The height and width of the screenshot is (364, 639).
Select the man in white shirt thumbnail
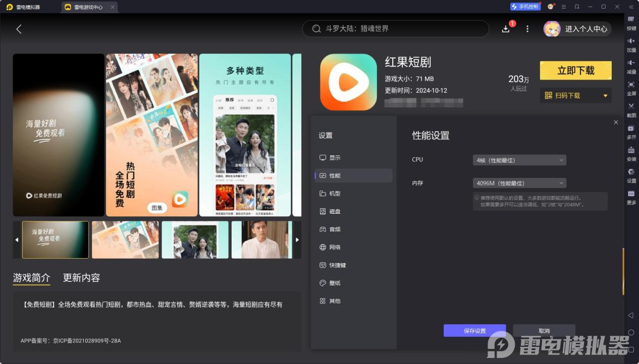click(262, 239)
